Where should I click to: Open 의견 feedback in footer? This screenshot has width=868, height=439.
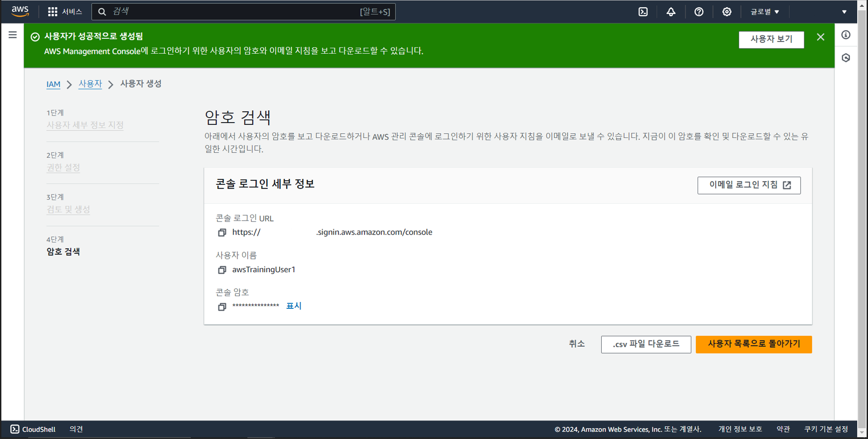pyautogui.click(x=76, y=429)
